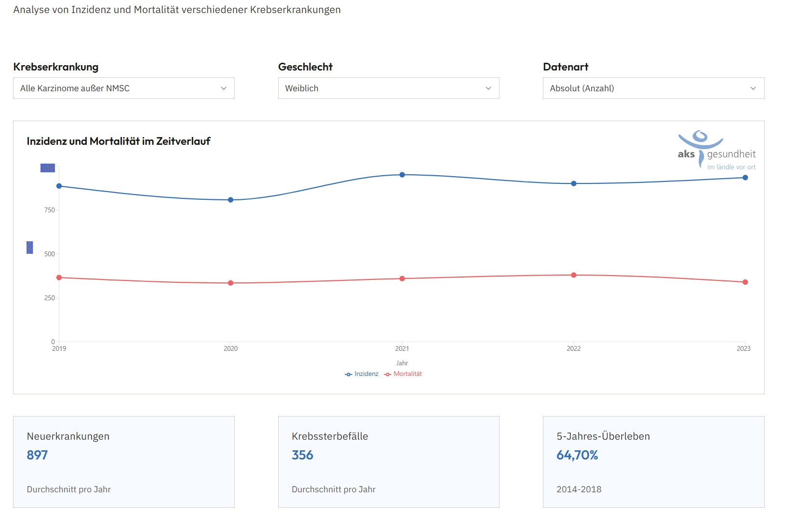Click the Inzidenz data point for 2022
Screen dimensions: 812x528
click(574, 183)
